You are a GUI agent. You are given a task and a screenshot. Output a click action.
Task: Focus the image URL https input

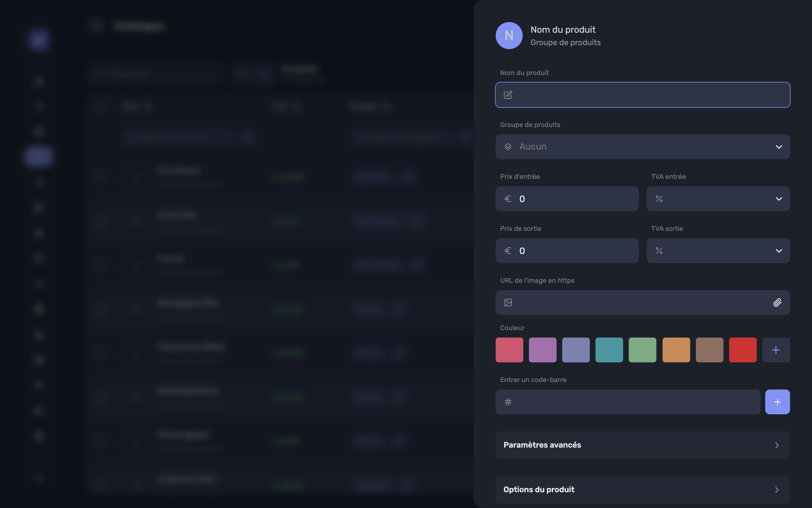pyautogui.click(x=643, y=302)
